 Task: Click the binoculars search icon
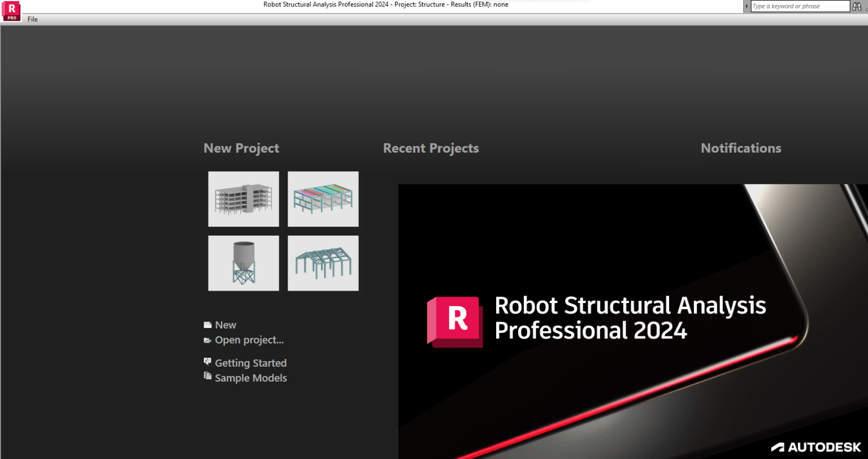(x=856, y=6)
